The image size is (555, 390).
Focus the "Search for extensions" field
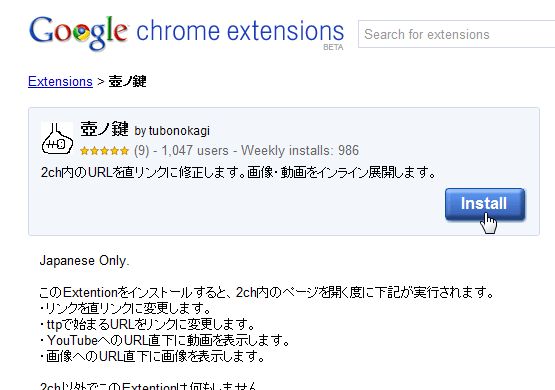pyautogui.click(x=457, y=34)
